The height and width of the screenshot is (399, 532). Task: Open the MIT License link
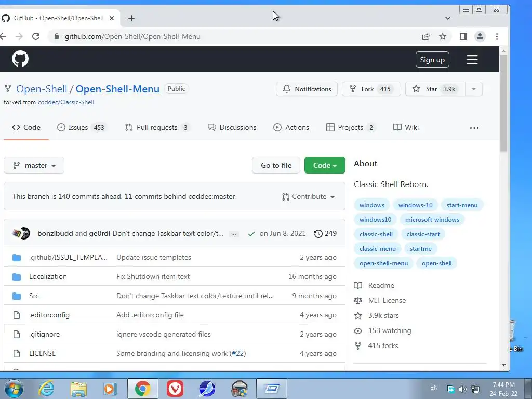(387, 300)
